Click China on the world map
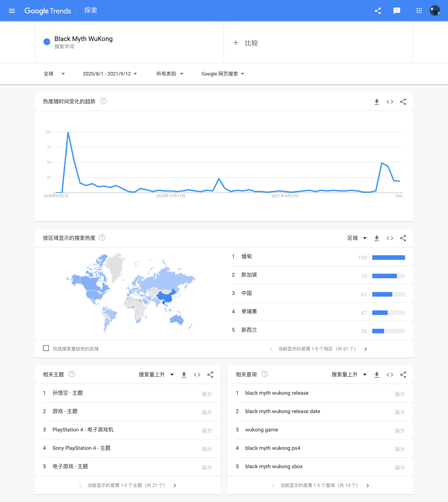The width and height of the screenshot is (448, 502). [x=167, y=296]
